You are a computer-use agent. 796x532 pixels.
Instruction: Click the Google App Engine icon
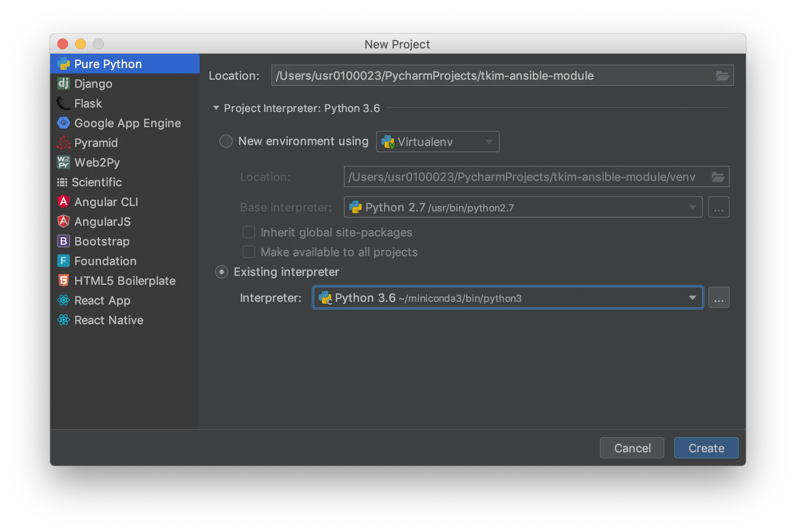coord(64,123)
